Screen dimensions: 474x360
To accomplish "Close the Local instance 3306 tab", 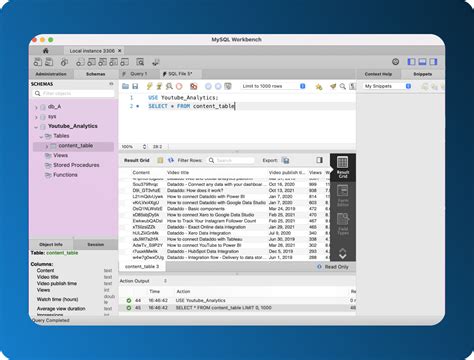I will pos(120,51).
